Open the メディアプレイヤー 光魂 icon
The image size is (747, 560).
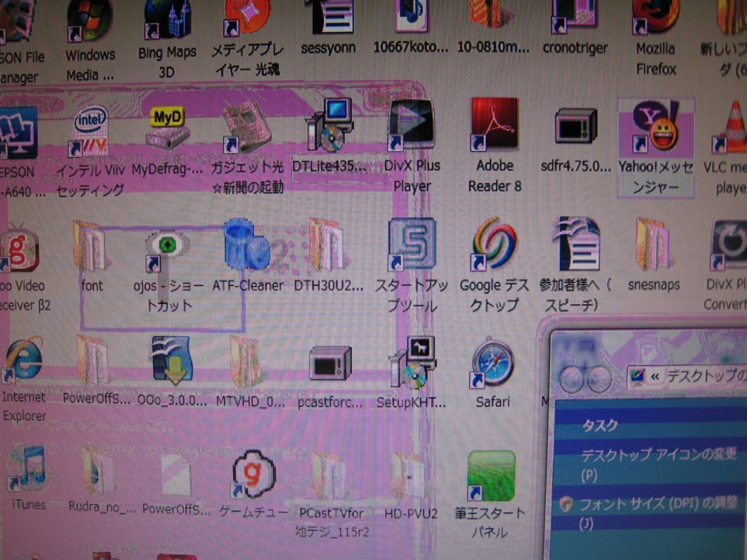248,17
